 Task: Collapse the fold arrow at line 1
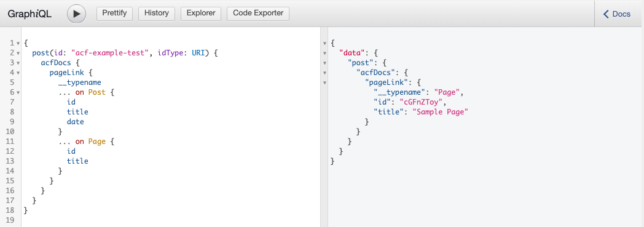[18, 43]
